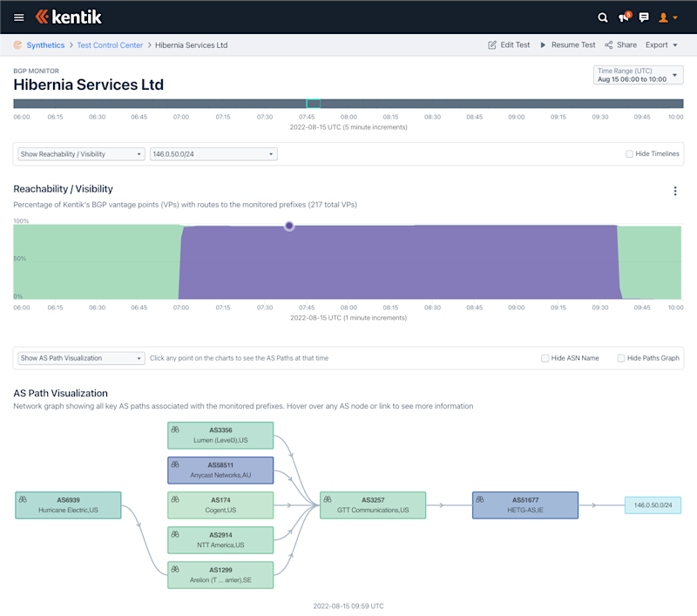This screenshot has height=616, width=697.
Task: Click the purple area of reachability chart
Action: 398,262
